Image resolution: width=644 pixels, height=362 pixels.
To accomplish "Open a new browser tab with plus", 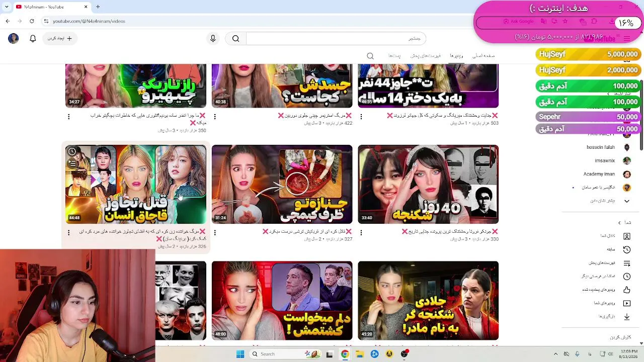I will tap(98, 7).
